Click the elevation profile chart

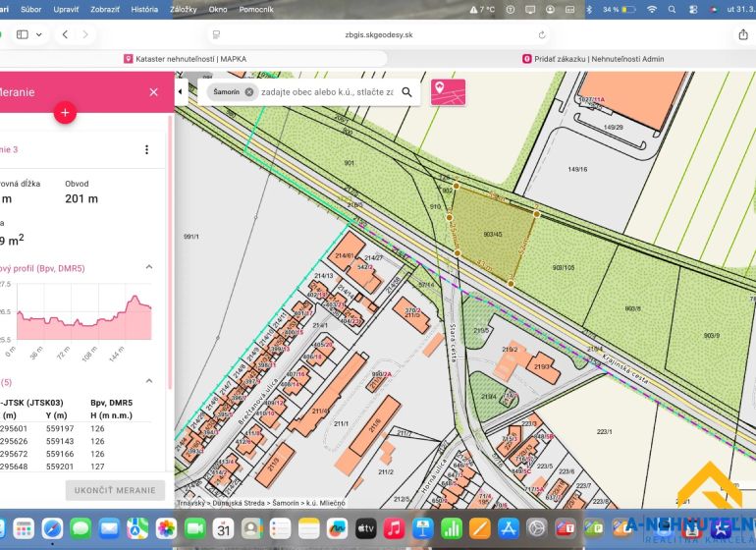[84, 312]
